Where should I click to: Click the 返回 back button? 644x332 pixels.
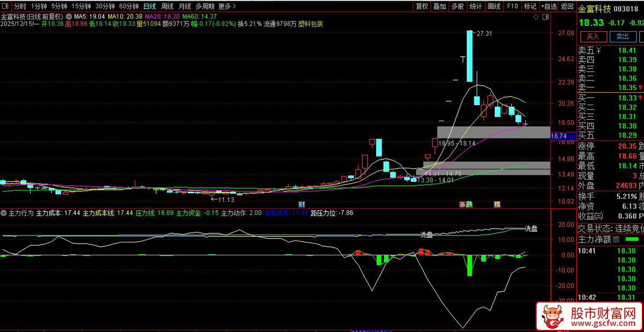(567, 6)
